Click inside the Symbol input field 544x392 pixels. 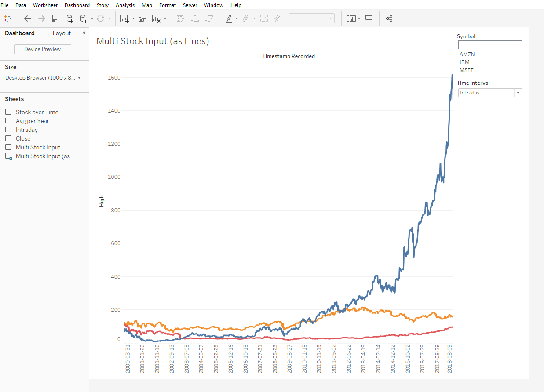tap(490, 45)
